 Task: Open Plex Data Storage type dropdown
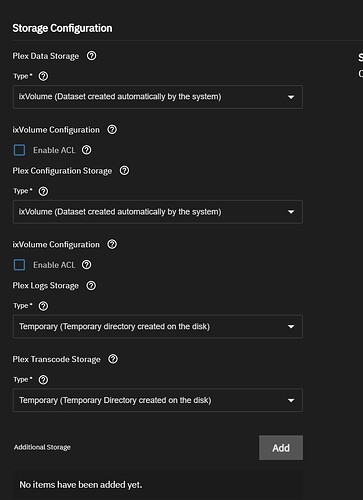[x=158, y=97]
